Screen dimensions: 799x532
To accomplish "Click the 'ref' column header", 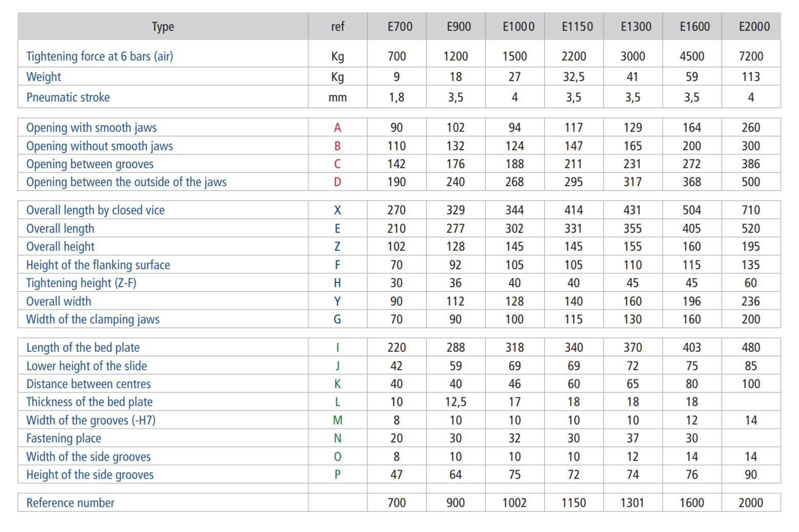I will pyautogui.click(x=337, y=27).
